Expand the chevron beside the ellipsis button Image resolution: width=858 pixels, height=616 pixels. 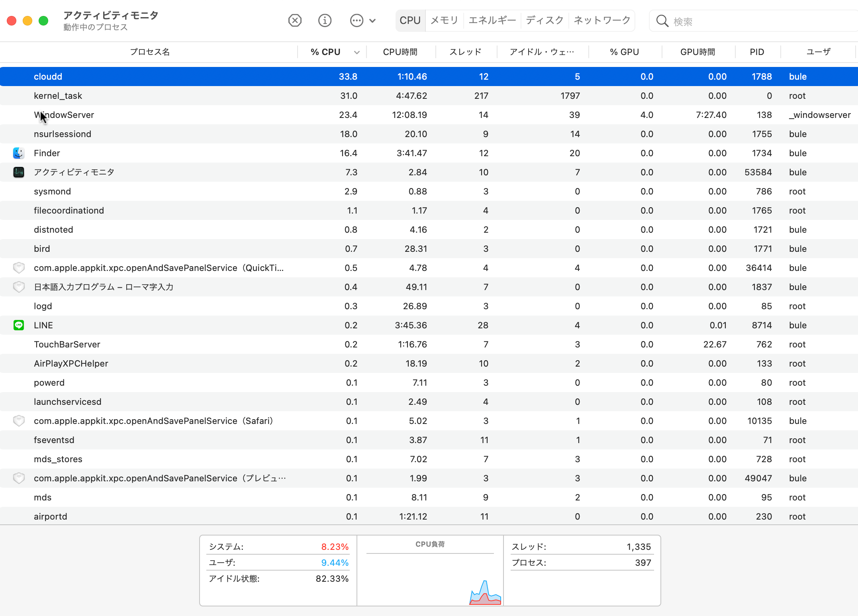tap(372, 21)
